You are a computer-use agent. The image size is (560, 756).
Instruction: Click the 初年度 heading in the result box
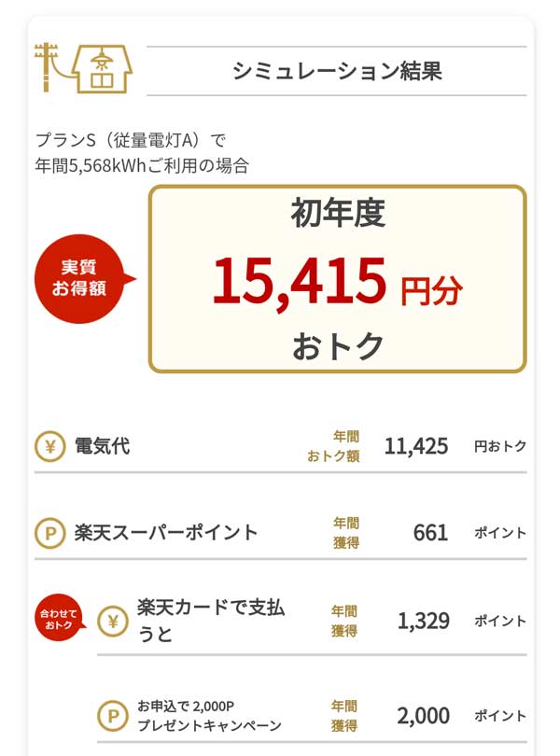(x=337, y=215)
